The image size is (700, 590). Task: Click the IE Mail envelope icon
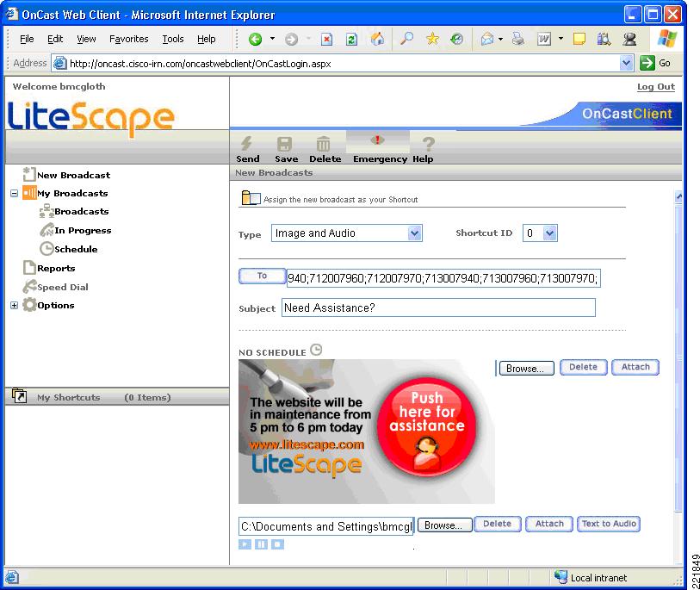pos(487,40)
